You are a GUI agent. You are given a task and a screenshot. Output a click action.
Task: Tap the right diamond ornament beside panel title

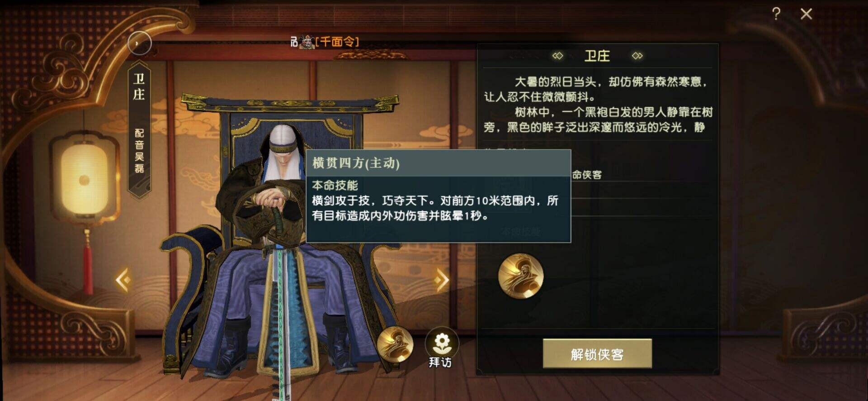pyautogui.click(x=637, y=56)
